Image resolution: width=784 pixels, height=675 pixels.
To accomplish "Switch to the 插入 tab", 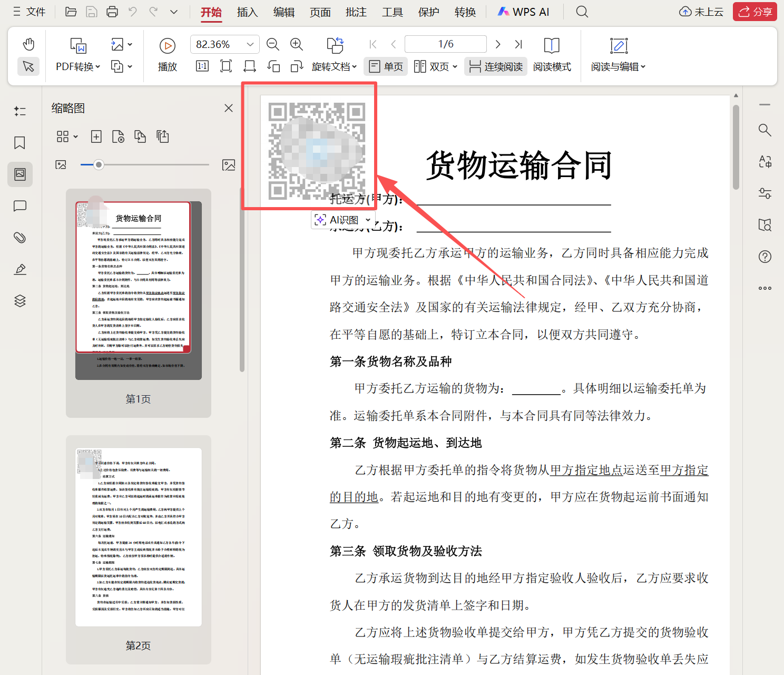I will (x=247, y=12).
